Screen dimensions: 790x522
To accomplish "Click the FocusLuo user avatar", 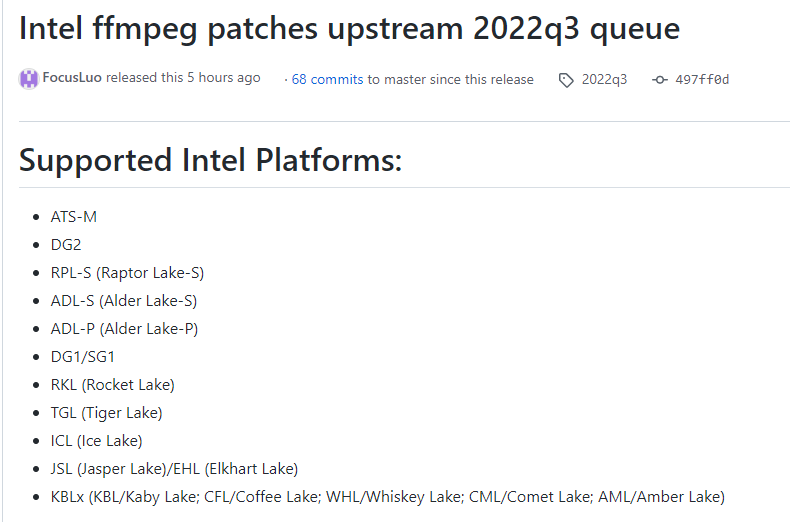I will click(29, 79).
